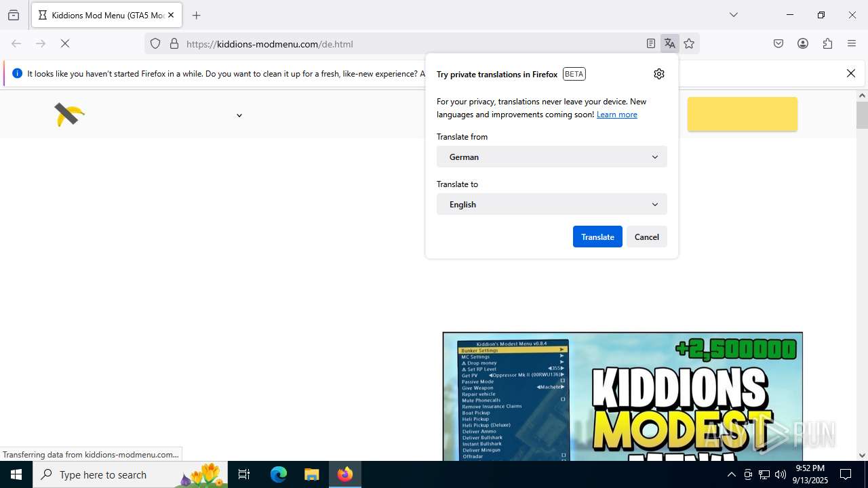The height and width of the screenshot is (488, 868).
Task: Open the Translate to English dropdown
Action: click(552, 204)
